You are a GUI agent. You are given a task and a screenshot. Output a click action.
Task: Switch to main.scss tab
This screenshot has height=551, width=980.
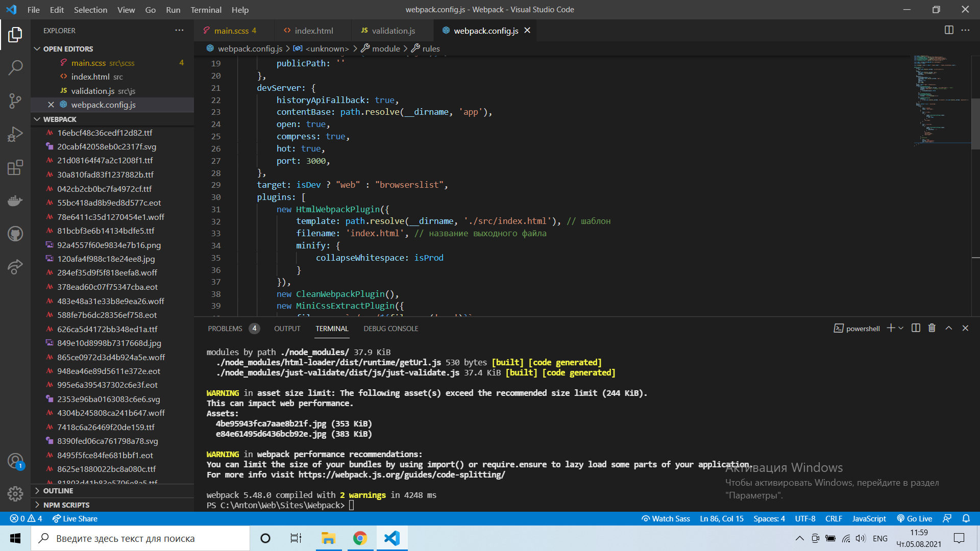pyautogui.click(x=234, y=31)
